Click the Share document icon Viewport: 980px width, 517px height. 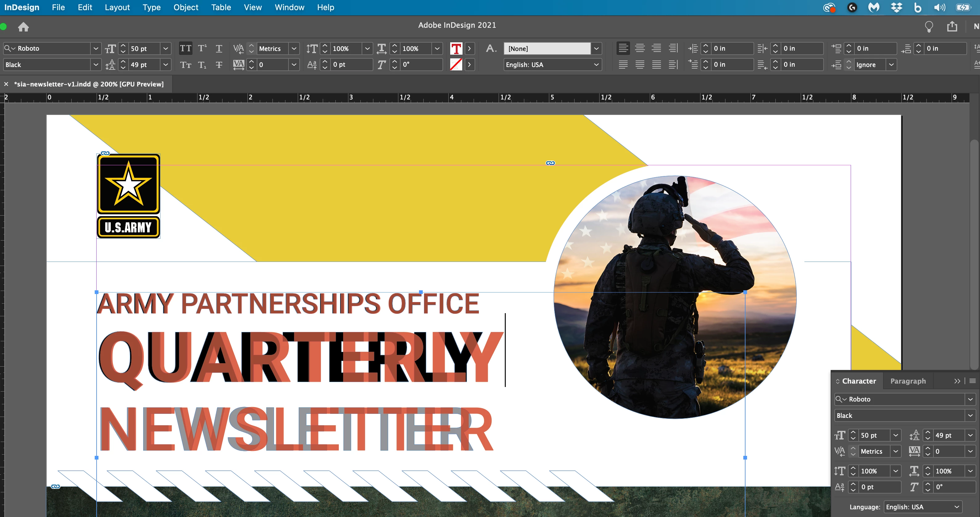tap(952, 27)
